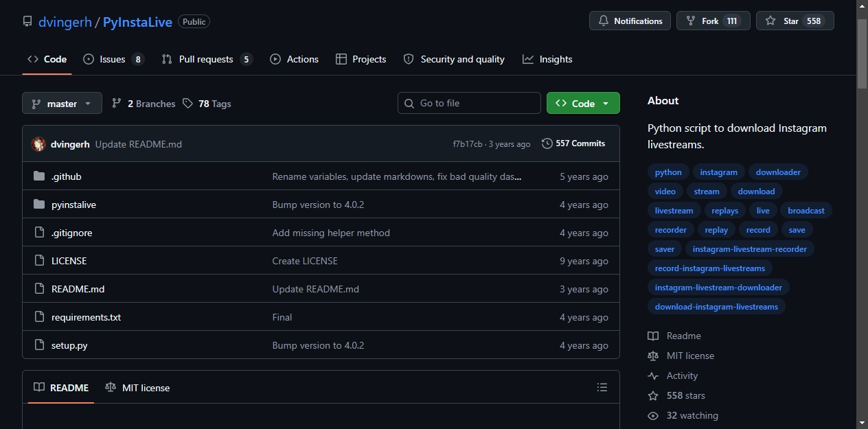
Task: Open the PyInstaLive repository name link
Action: click(x=137, y=22)
